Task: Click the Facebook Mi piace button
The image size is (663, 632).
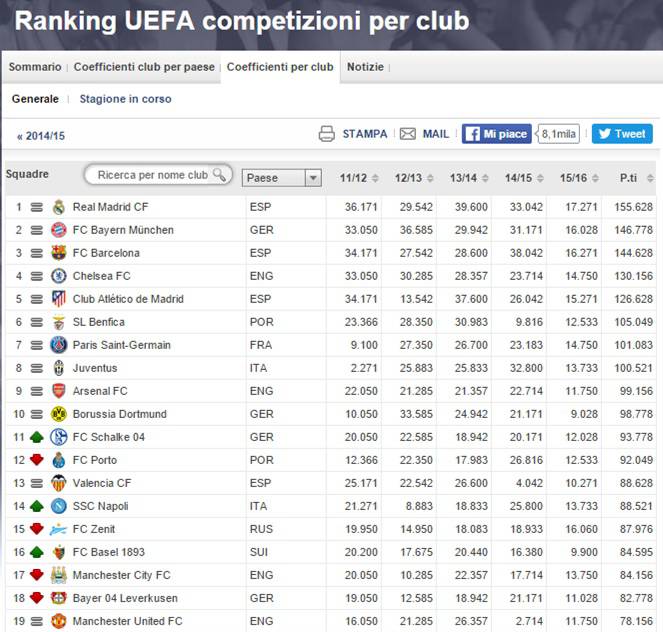Action: [x=496, y=134]
